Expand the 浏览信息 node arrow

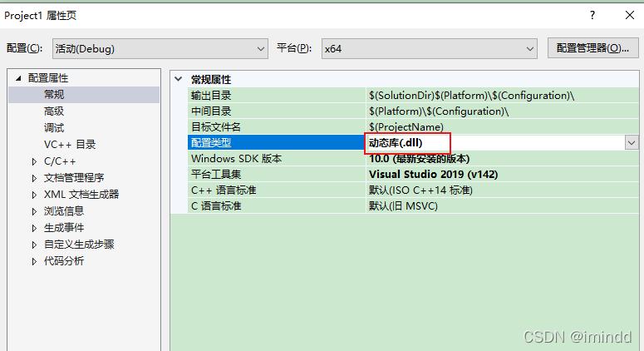click(35, 211)
